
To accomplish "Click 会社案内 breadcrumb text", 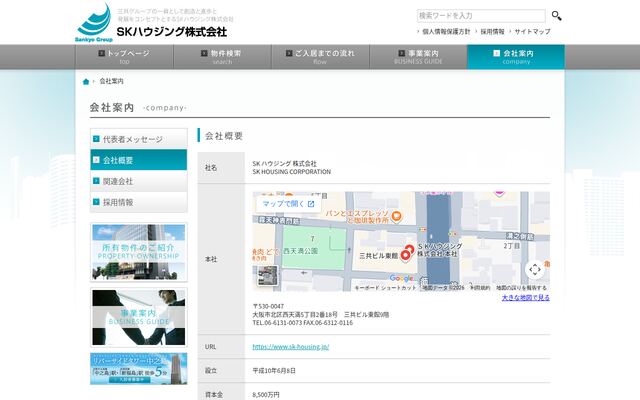I will tap(111, 81).
